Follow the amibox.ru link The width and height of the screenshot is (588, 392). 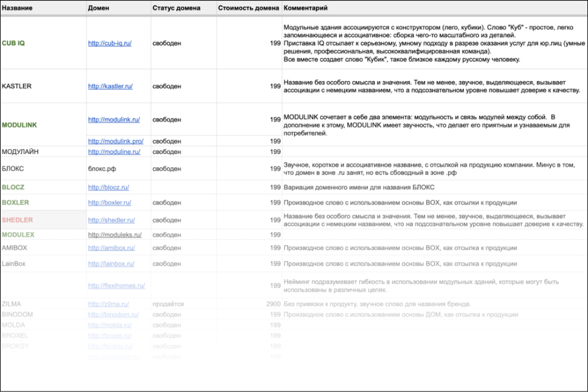point(111,248)
